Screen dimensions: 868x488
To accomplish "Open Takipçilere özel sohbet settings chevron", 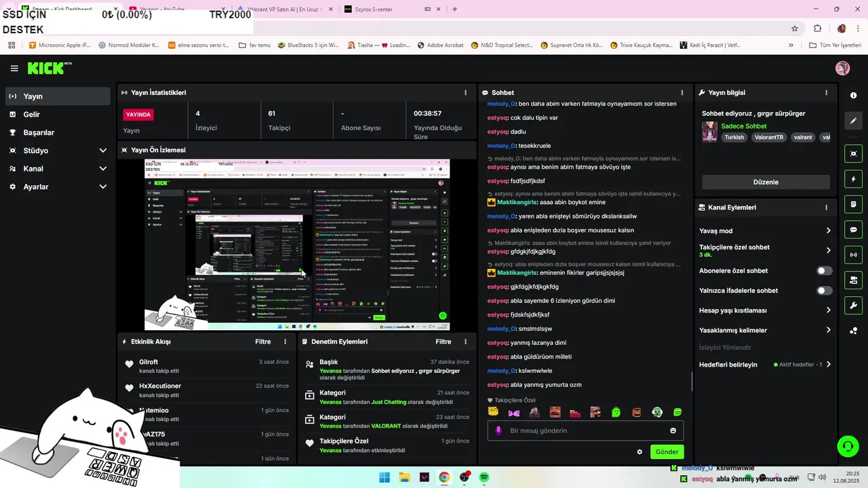I will (x=828, y=251).
